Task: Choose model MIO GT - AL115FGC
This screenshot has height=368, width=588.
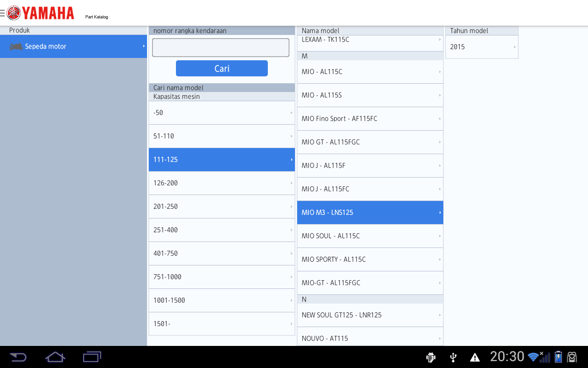Action: pyautogui.click(x=370, y=142)
